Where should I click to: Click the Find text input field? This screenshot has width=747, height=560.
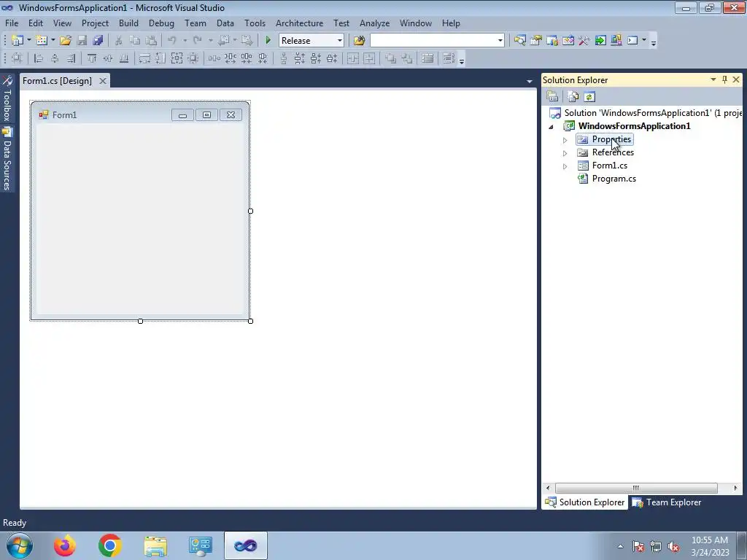[x=433, y=41]
